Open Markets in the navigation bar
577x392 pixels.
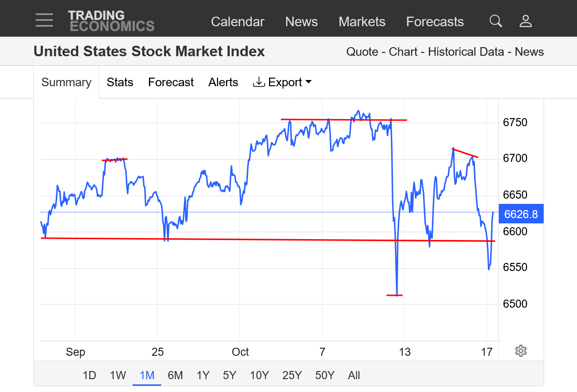(x=362, y=22)
